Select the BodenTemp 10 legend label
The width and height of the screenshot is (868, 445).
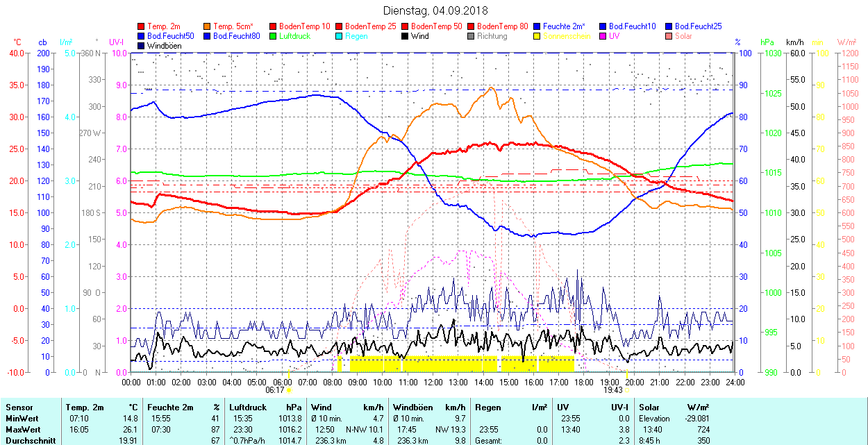pos(305,26)
